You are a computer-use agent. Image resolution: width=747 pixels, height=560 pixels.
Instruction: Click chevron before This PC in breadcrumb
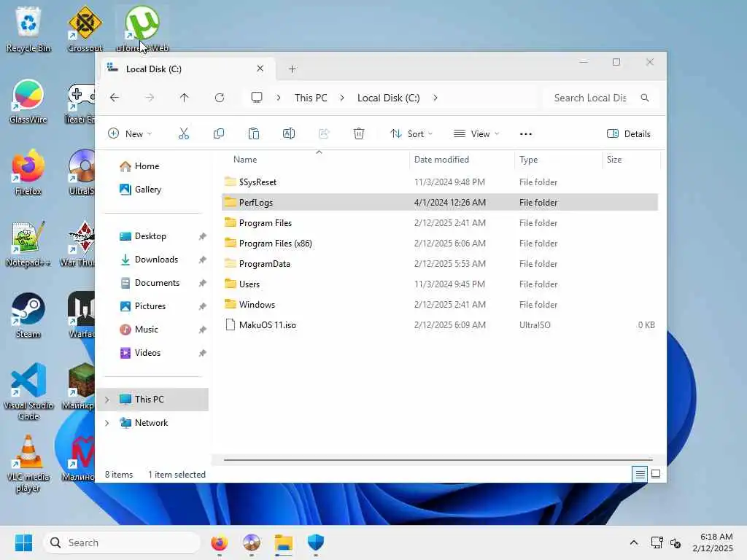pos(279,98)
